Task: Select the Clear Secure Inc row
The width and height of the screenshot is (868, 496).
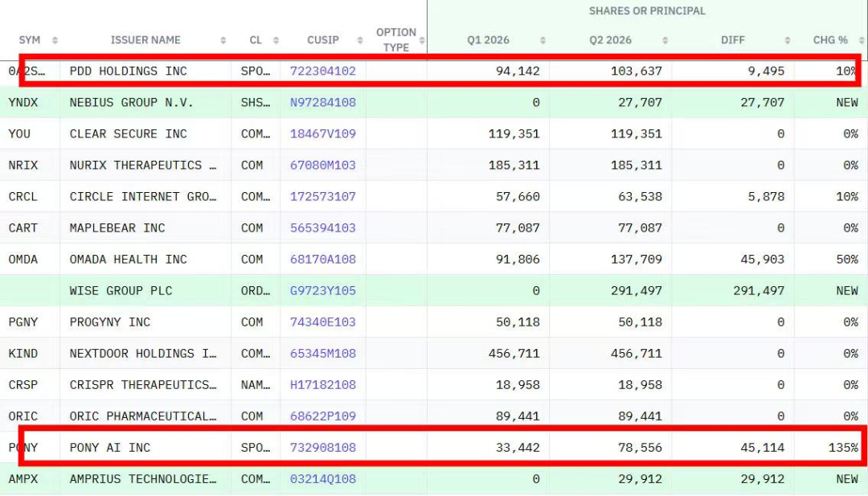Action: coord(434,133)
